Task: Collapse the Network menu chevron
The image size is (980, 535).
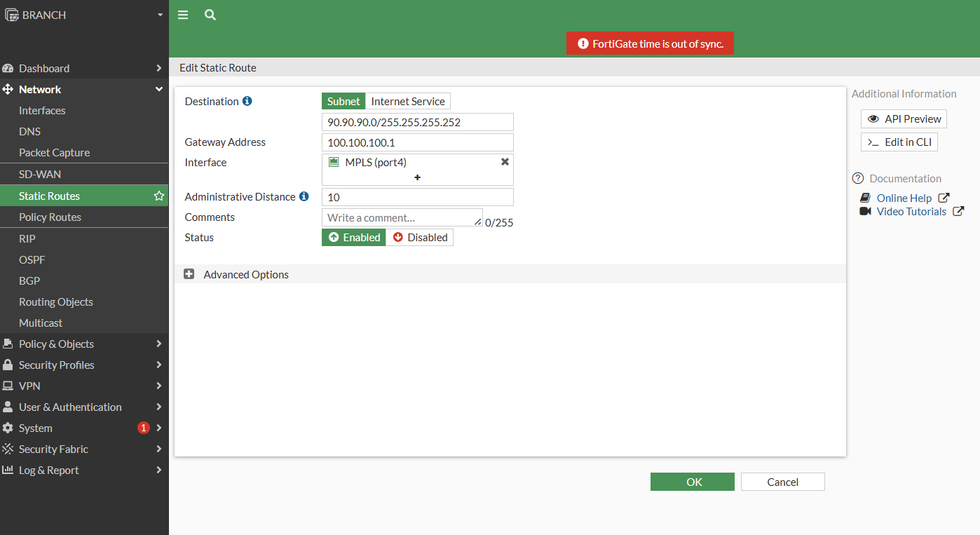Action: click(159, 89)
